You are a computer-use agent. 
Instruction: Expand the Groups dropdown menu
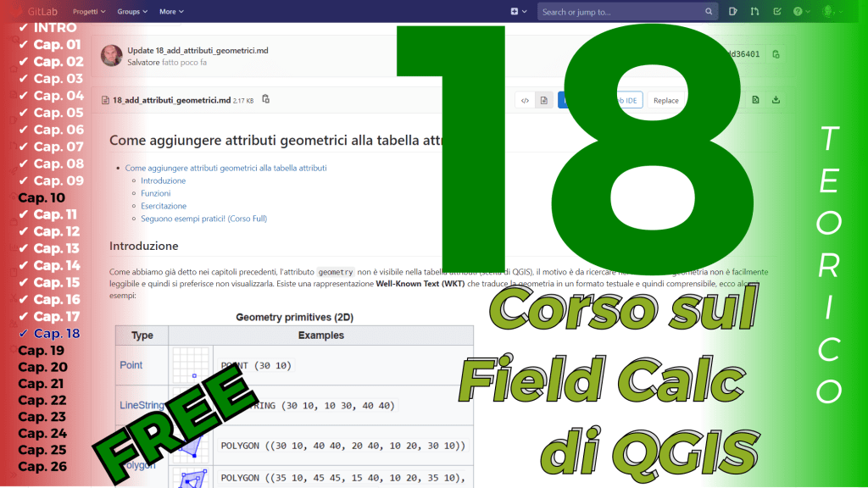tap(132, 12)
